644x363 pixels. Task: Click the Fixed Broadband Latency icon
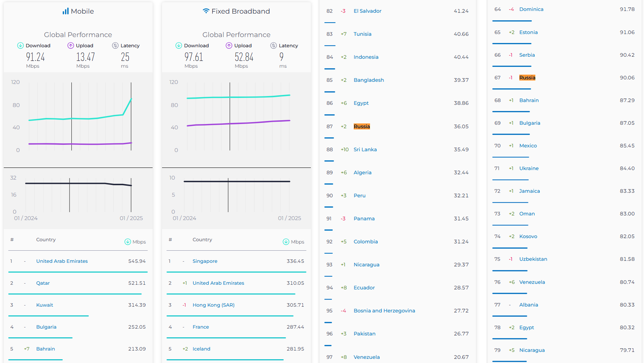[x=273, y=46]
